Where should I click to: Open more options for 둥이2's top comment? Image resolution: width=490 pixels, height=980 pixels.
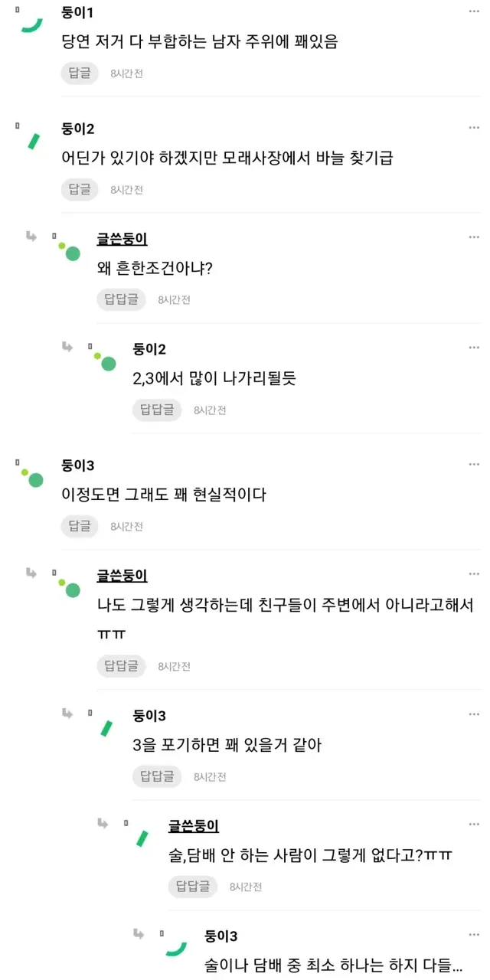click(x=475, y=129)
